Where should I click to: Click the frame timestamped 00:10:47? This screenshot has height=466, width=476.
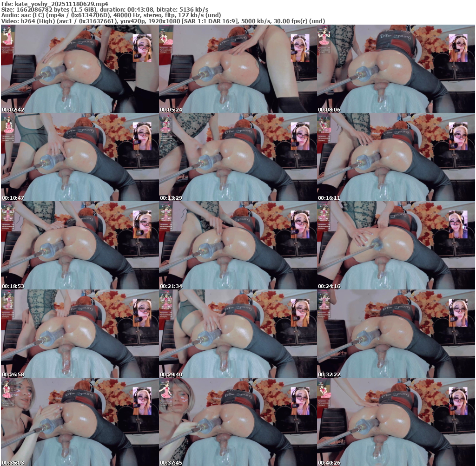[x=79, y=157]
